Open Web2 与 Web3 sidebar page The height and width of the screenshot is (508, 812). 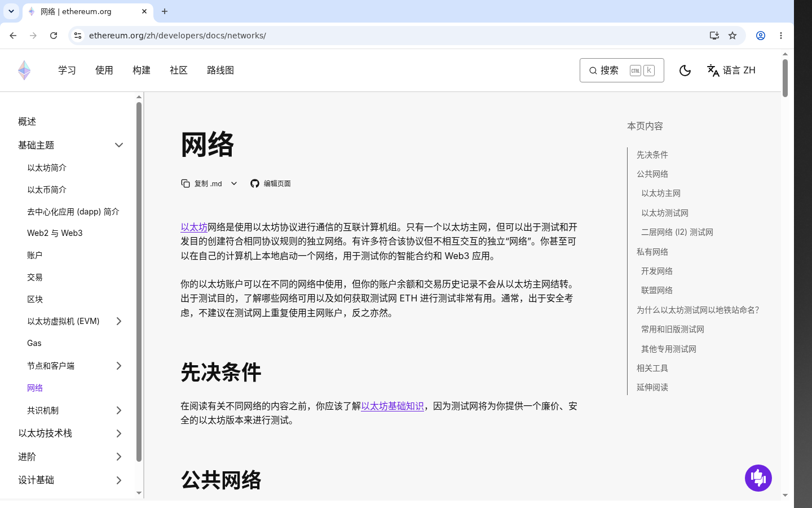tap(55, 233)
